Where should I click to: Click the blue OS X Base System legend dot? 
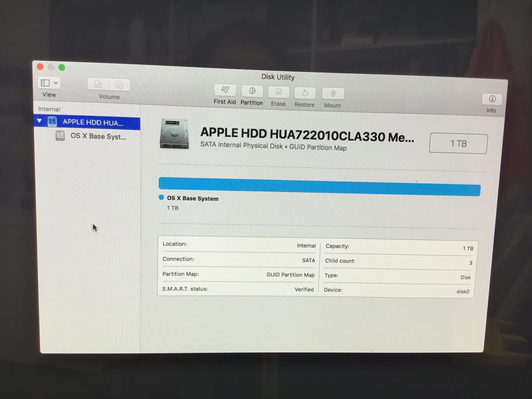coord(161,197)
